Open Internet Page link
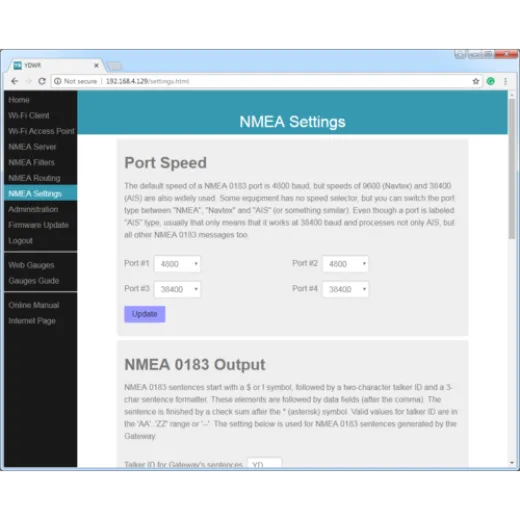This screenshot has height=520, width=520. coord(32,321)
